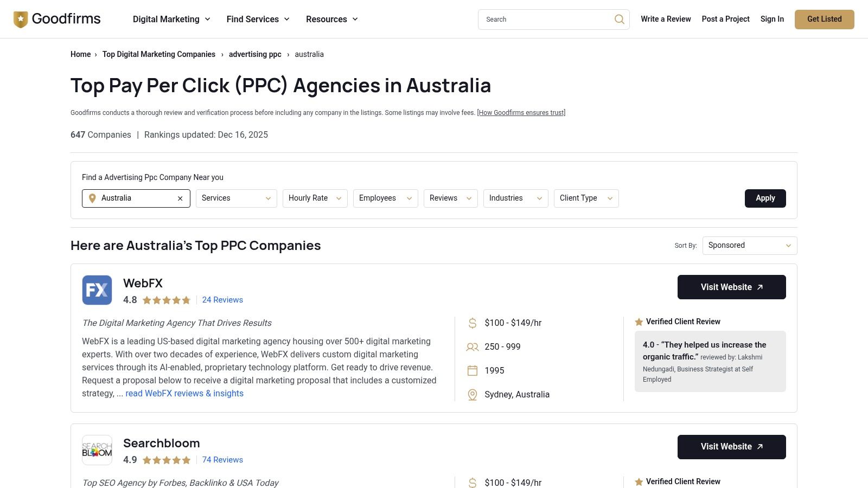868x488 pixels.
Task: Click the WebFX founded-year calendar icon
Action: (x=473, y=371)
